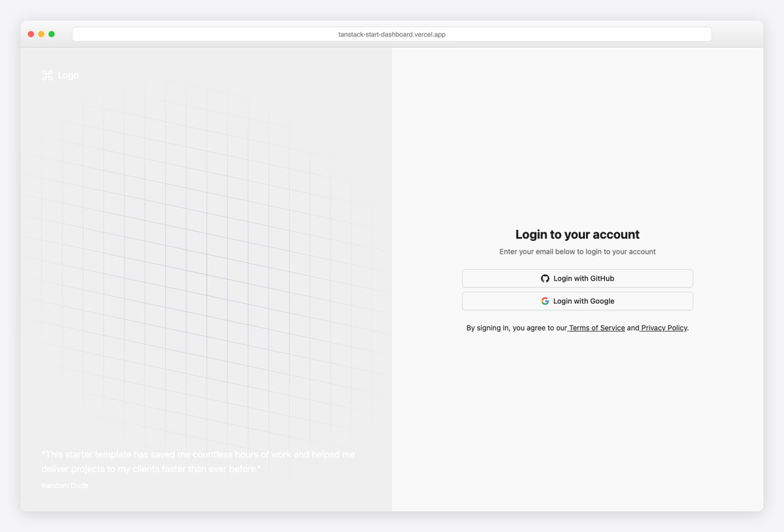
Task: Click the testimonial quote about starter template
Action: click(x=198, y=462)
